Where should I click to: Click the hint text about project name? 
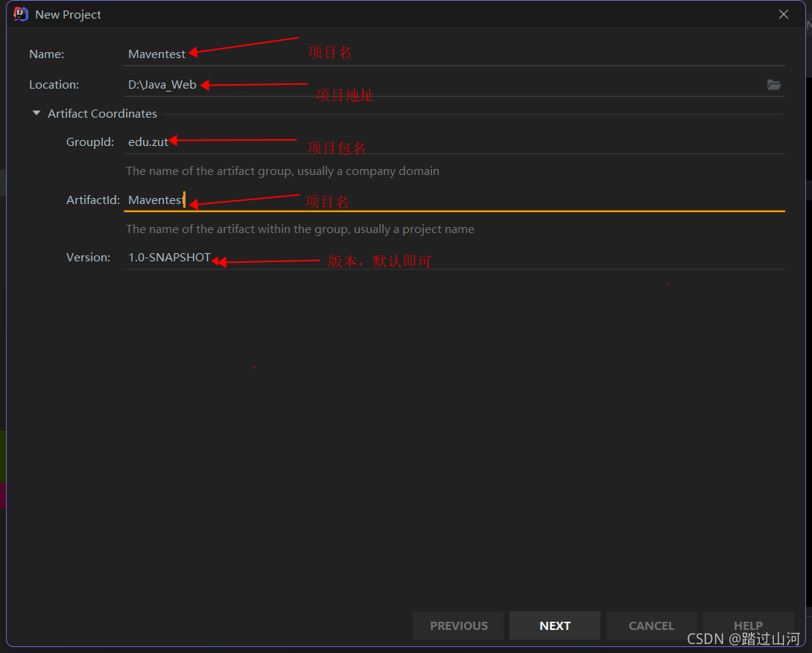300,229
